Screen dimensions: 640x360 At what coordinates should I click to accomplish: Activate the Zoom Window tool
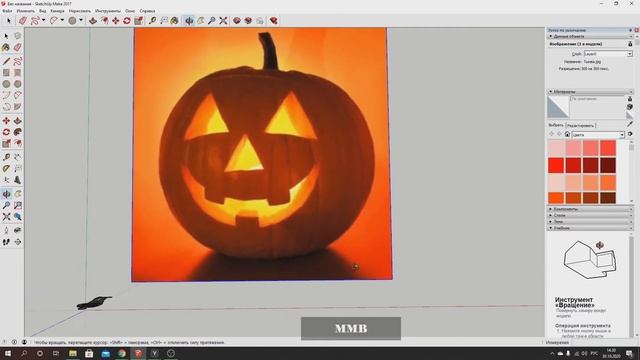tap(18, 205)
